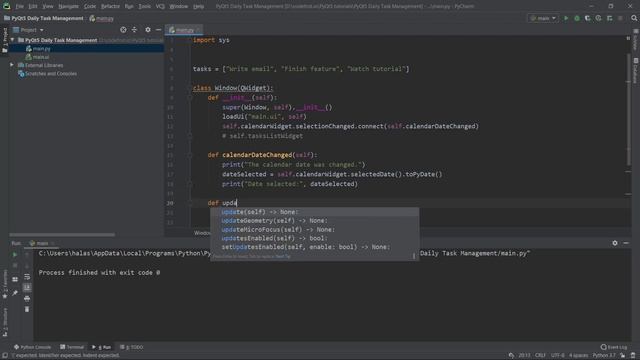640x360 pixels.
Task: Run the main configuration with green play icon
Action: (x=566, y=18)
